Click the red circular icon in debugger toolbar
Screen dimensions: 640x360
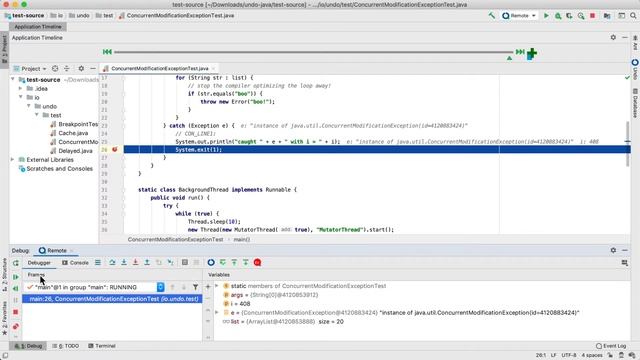click(257, 262)
